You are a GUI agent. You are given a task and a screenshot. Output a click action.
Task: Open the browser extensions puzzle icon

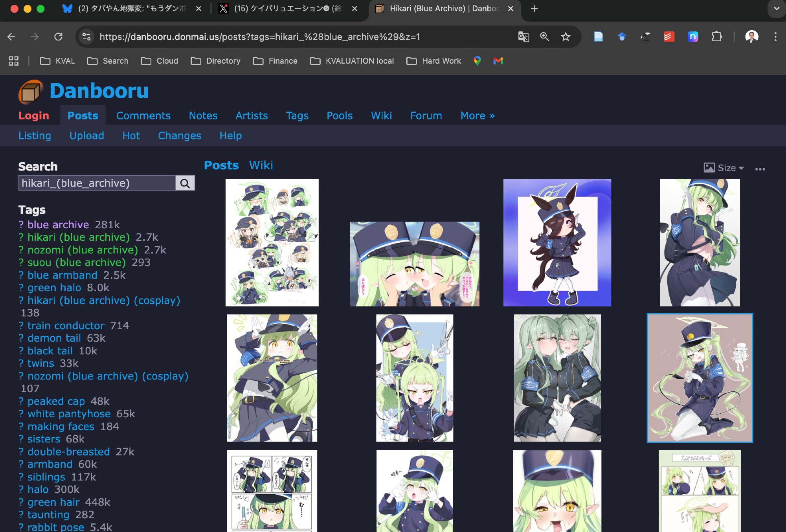716,37
